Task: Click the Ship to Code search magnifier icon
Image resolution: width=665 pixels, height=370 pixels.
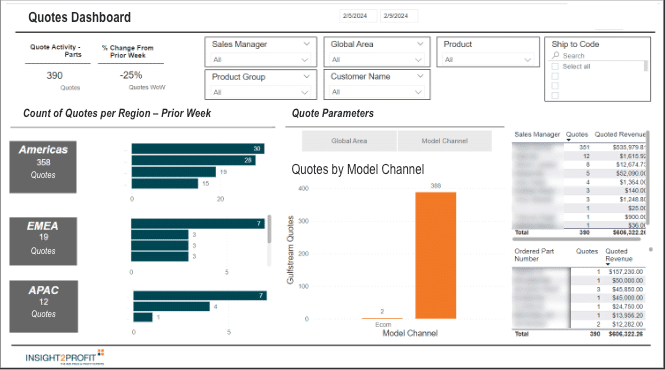Action: click(556, 56)
